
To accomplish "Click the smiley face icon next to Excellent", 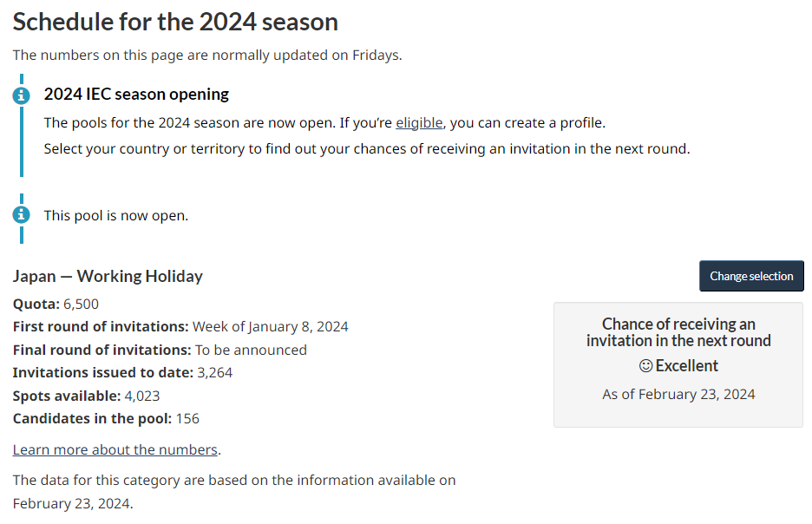I will [x=645, y=366].
